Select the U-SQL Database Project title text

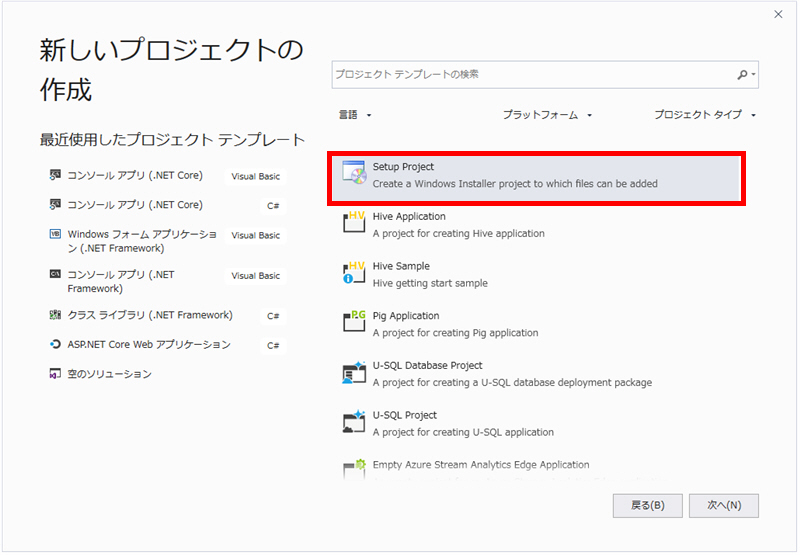tap(428, 365)
